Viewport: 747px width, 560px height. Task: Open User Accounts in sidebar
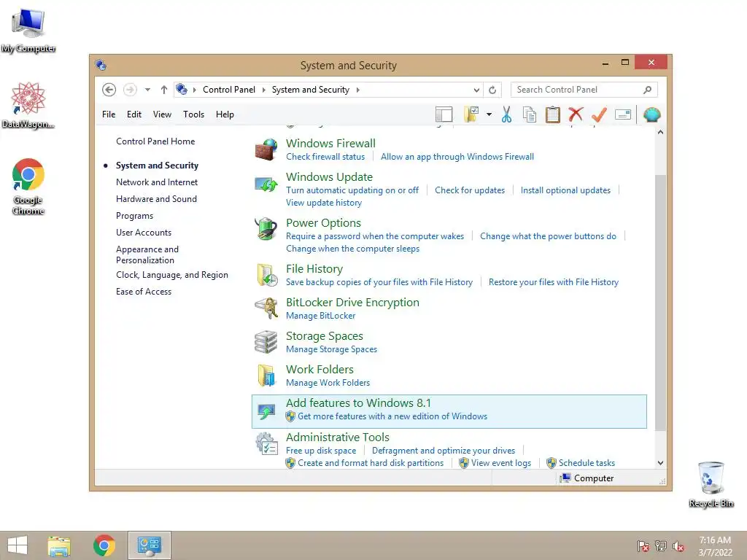pyautogui.click(x=144, y=233)
